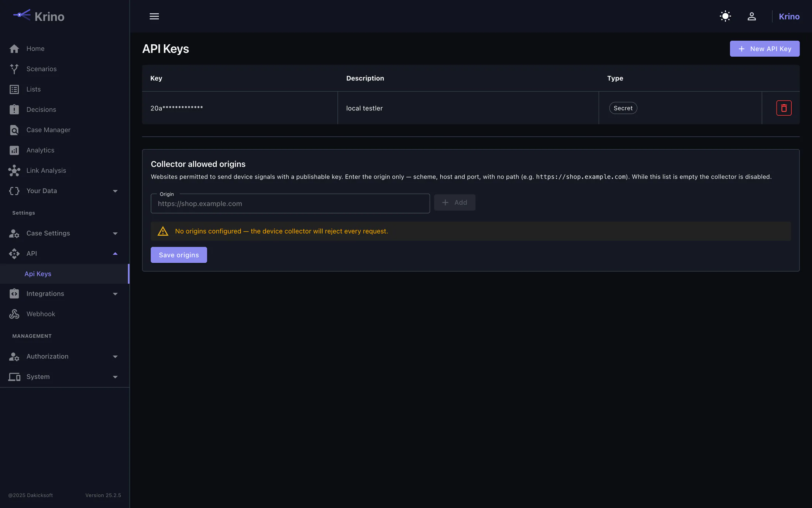Click the warning triangle icon
Image resolution: width=812 pixels, height=508 pixels.
163,231
